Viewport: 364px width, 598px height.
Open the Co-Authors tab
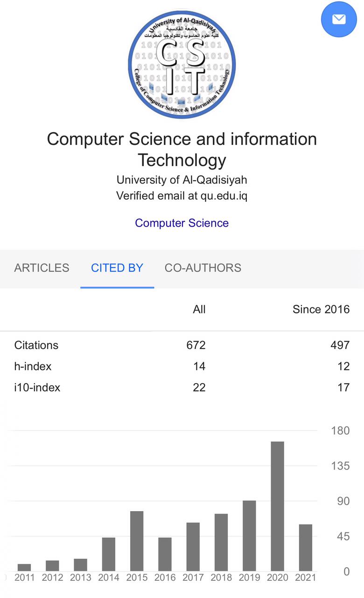click(x=203, y=268)
